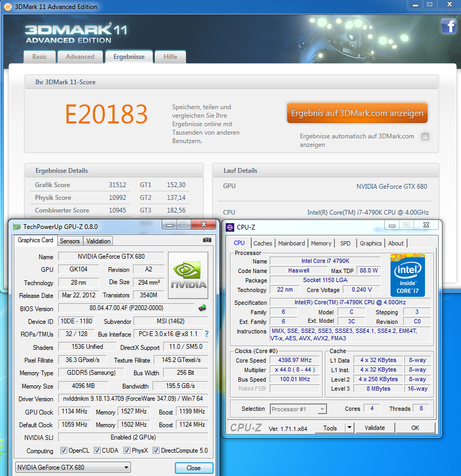Click the Facebook share icon
The image size is (461, 476).
click(448, 26)
